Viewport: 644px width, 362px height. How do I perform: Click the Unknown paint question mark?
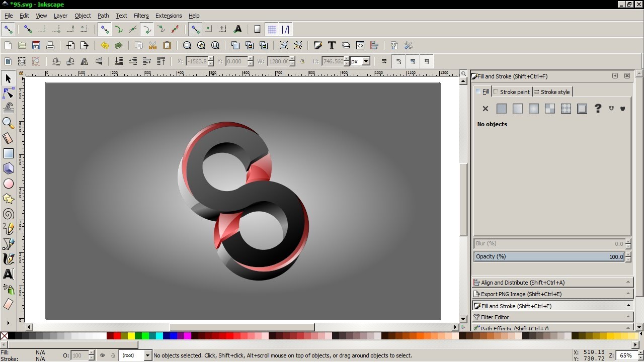[598, 108]
